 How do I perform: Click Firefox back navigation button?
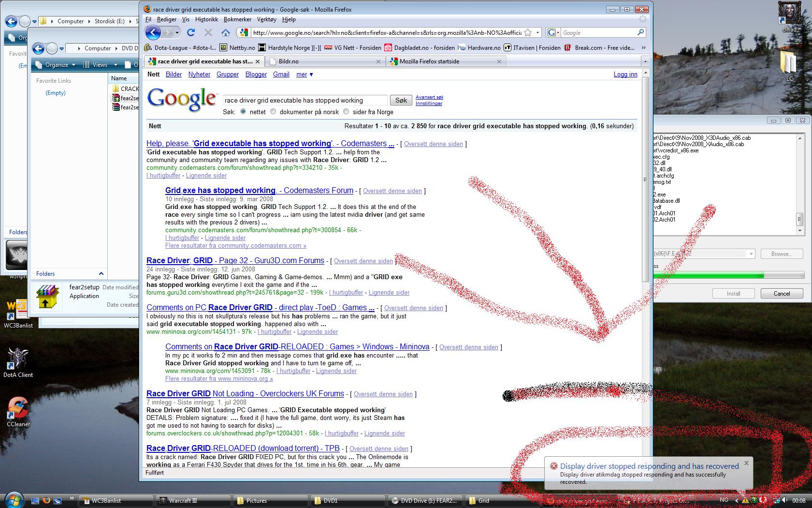click(153, 32)
